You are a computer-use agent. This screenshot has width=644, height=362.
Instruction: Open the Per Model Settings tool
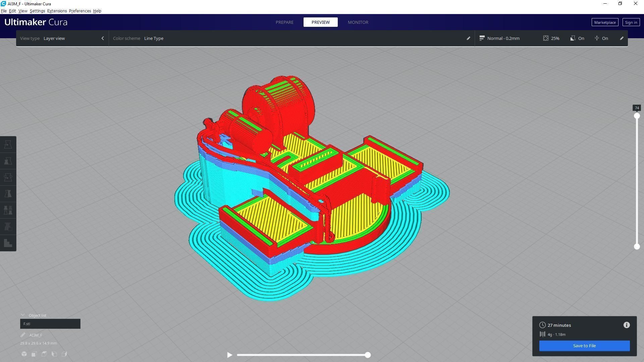click(8, 210)
